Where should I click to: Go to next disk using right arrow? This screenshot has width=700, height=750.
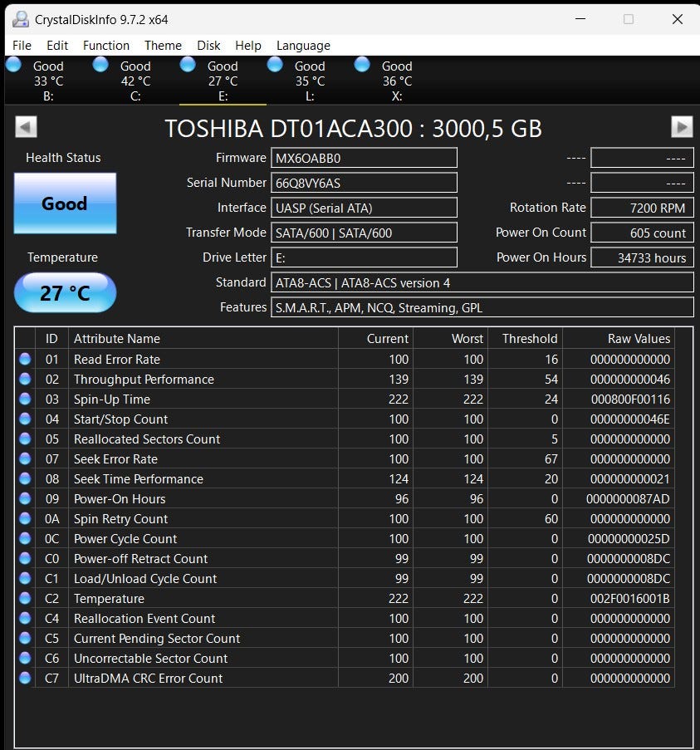pyautogui.click(x=682, y=127)
